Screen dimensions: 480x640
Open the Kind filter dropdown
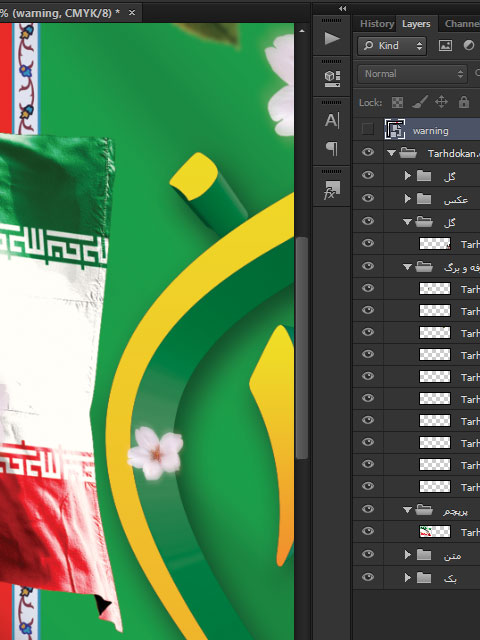point(392,46)
